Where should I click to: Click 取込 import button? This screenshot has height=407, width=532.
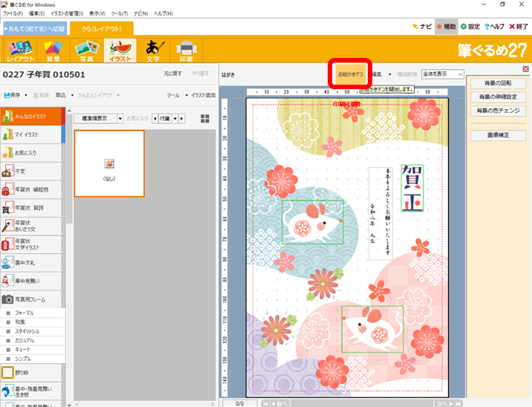(x=61, y=95)
